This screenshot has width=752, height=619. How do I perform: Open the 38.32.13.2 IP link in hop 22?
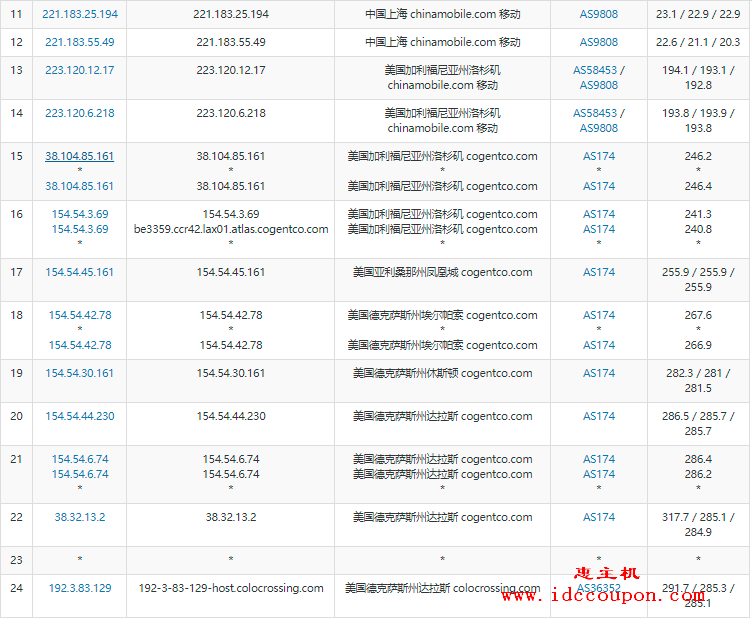pyautogui.click(x=80, y=517)
